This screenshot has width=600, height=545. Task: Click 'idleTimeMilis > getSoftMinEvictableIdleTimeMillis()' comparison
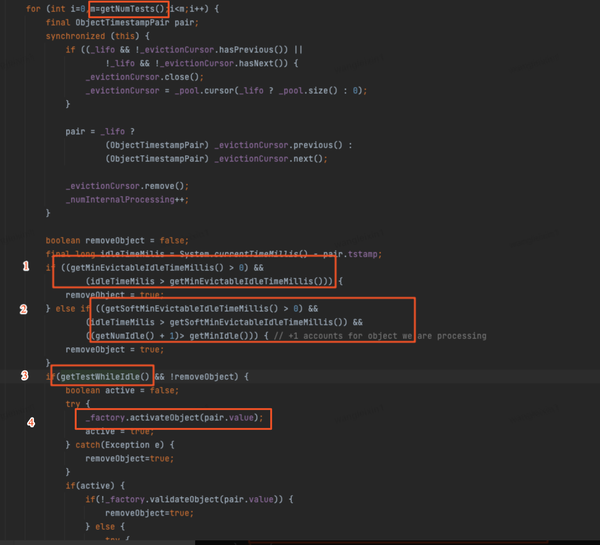point(216,322)
